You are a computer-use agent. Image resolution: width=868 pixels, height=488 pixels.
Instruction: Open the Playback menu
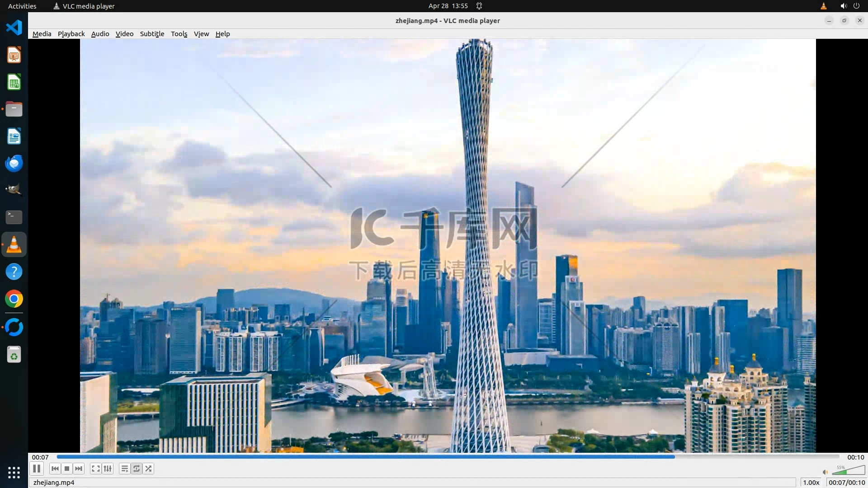click(71, 34)
